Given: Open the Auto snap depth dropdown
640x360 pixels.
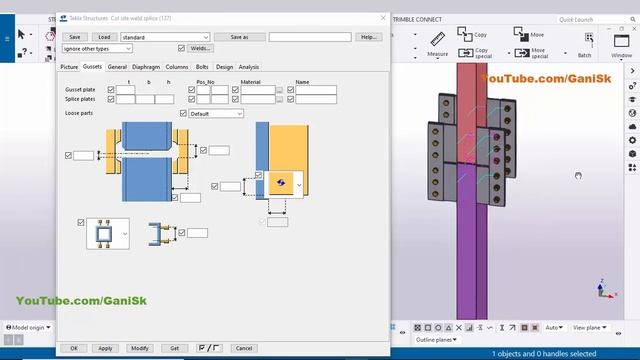Looking at the screenshot, I should pyautogui.click(x=554, y=328).
